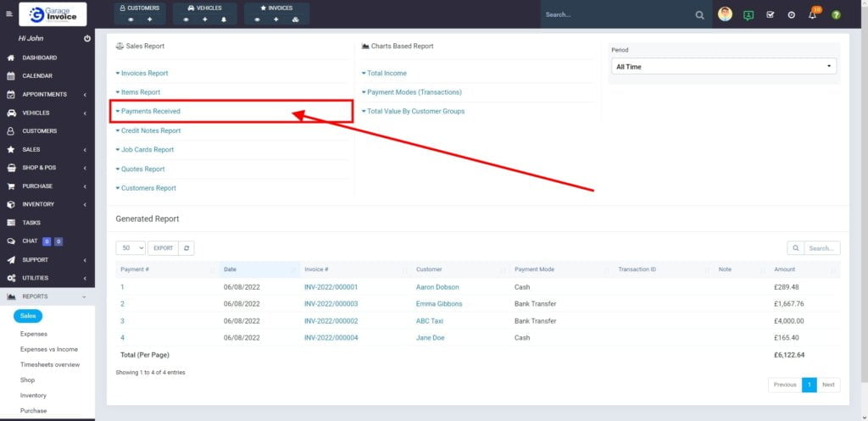This screenshot has width=868, height=421.
Task: Open Timesheets overview submenu item
Action: coord(50,364)
